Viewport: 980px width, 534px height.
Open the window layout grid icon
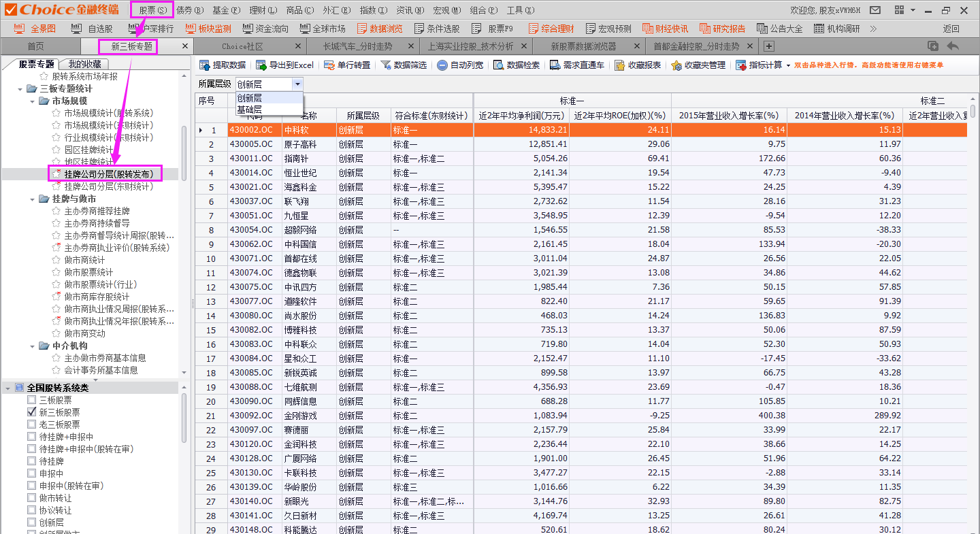pyautogui.click(x=900, y=10)
